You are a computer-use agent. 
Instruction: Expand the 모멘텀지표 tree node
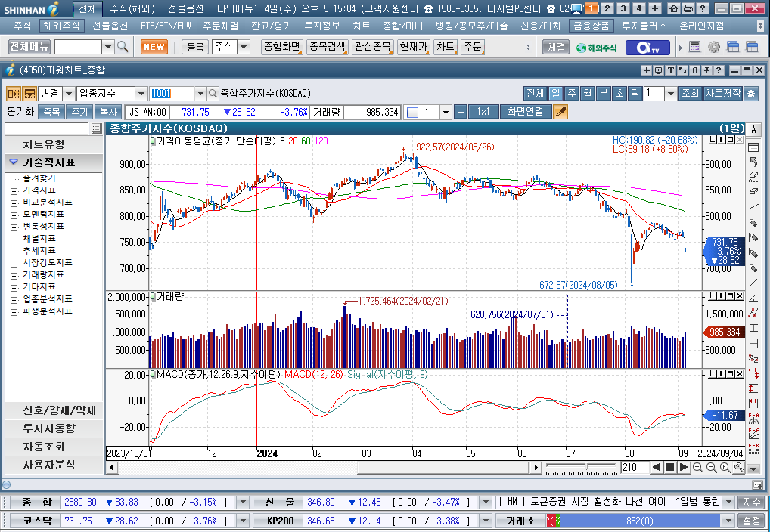(x=14, y=215)
